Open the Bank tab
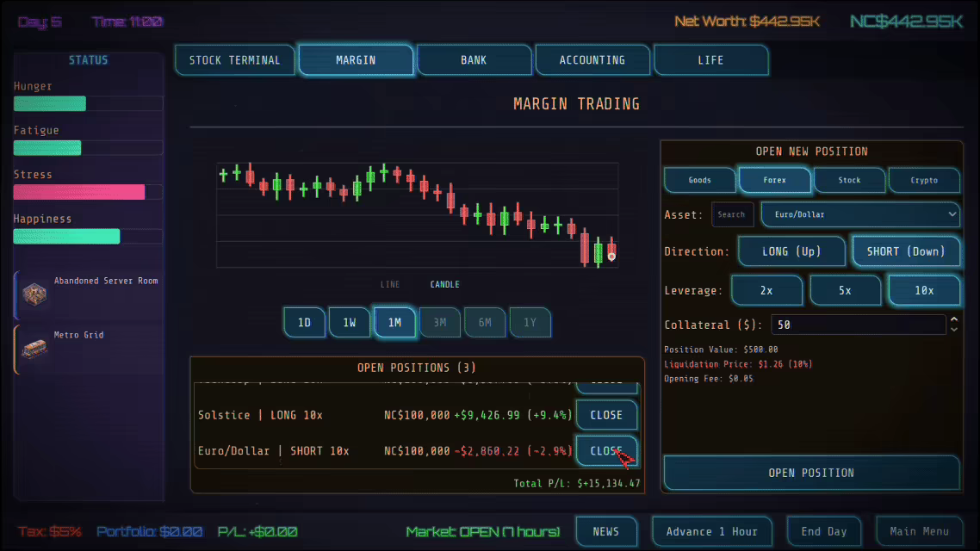 click(x=474, y=60)
